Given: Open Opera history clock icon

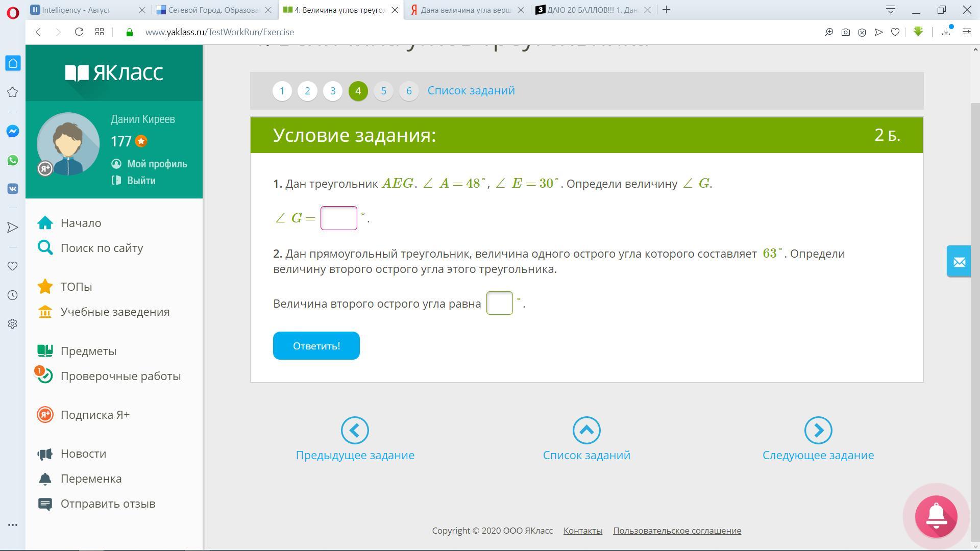Looking at the screenshot, I should (13, 295).
